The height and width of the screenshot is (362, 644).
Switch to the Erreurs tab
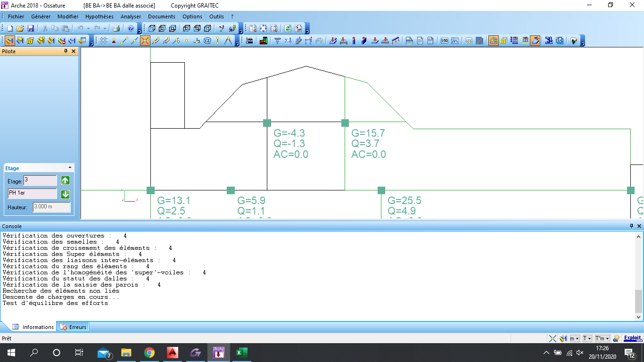[x=74, y=327]
